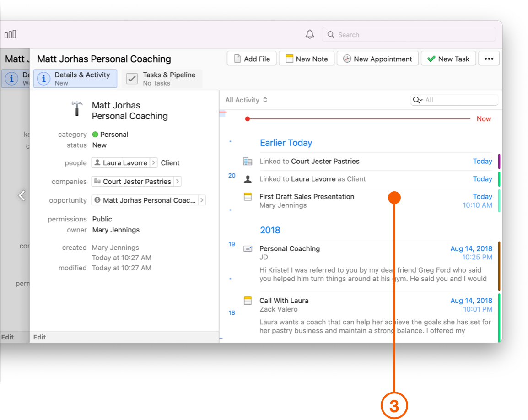528x420 pixels.
Task: Create a New Note
Action: pyautogui.click(x=307, y=59)
